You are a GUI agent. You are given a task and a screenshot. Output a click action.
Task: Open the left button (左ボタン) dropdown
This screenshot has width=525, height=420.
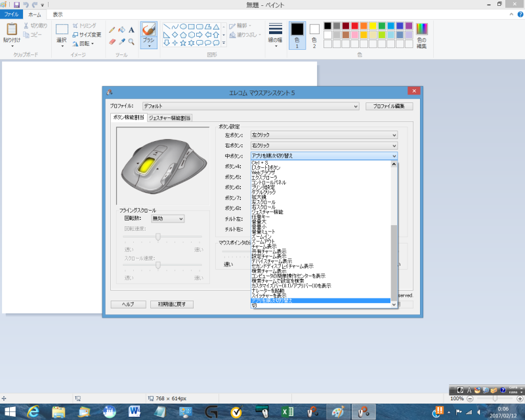[324, 135]
